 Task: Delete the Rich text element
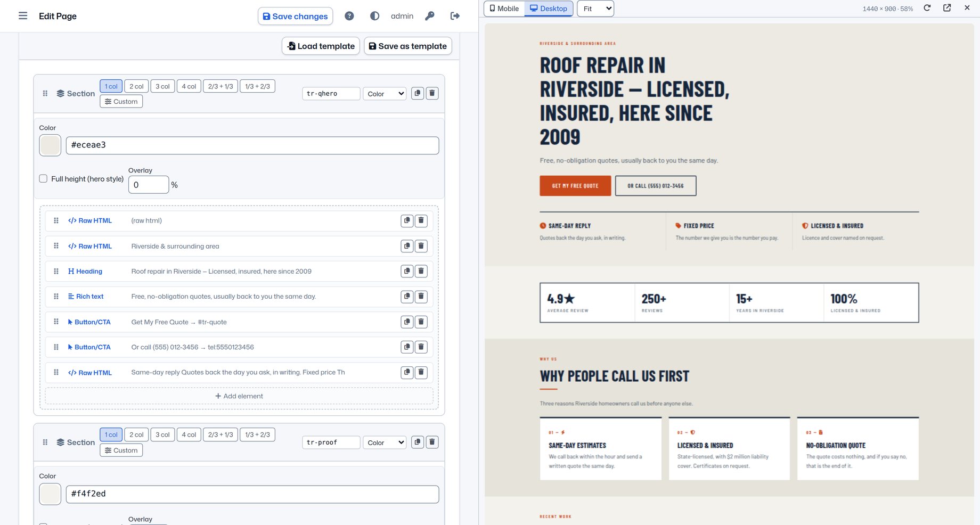coord(421,297)
